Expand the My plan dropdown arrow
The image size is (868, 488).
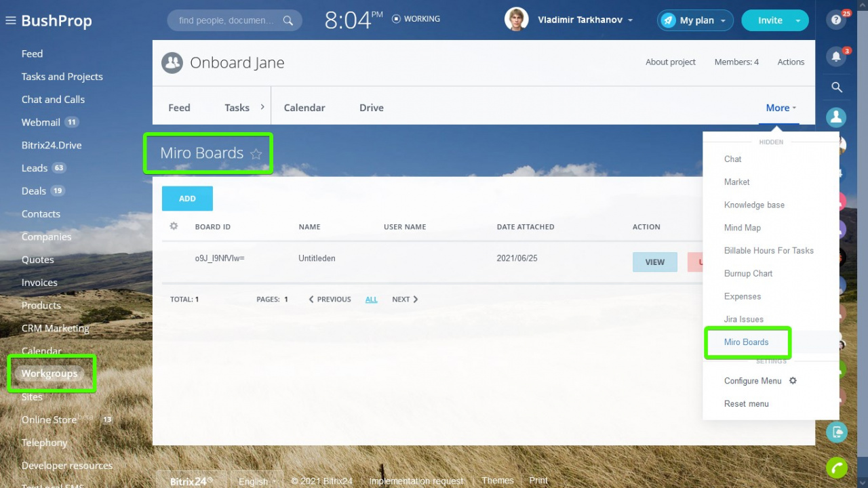coord(723,20)
